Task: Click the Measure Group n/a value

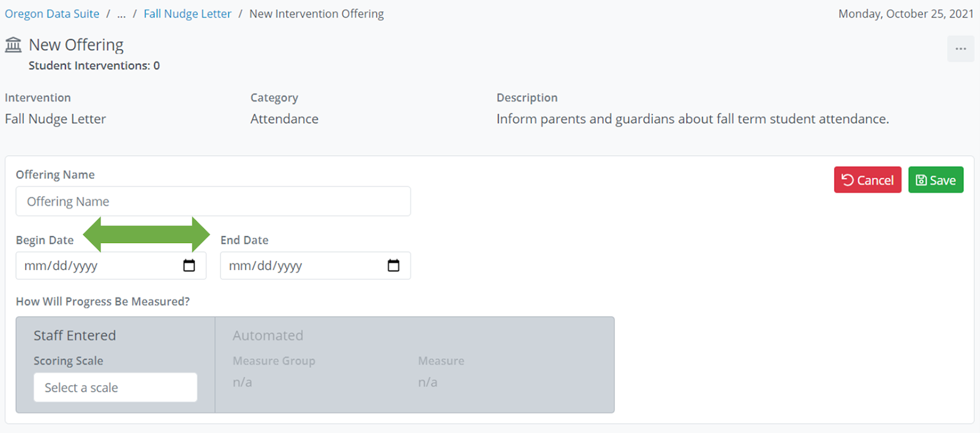Action: click(x=243, y=382)
